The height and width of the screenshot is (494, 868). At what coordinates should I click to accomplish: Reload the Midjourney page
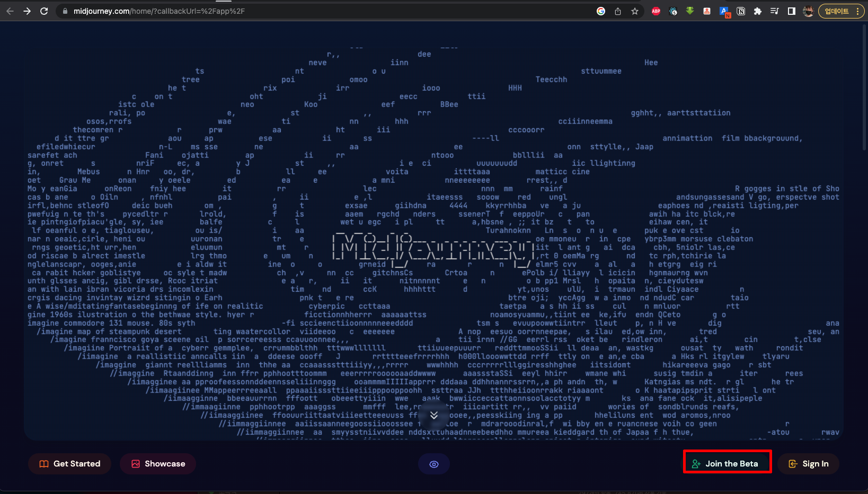pyautogui.click(x=44, y=11)
